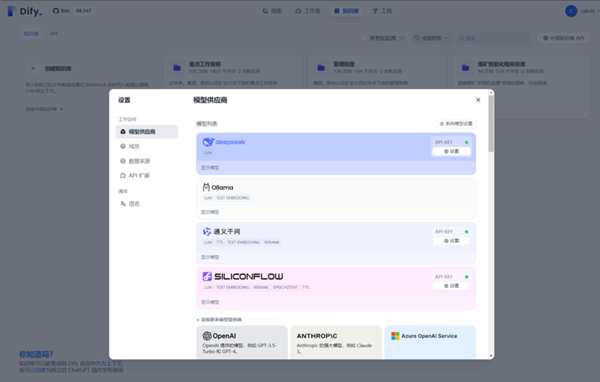Screen dimensions: 600x382
Task: Open the 全部标签 tag filter dropdown
Action: click(431, 38)
